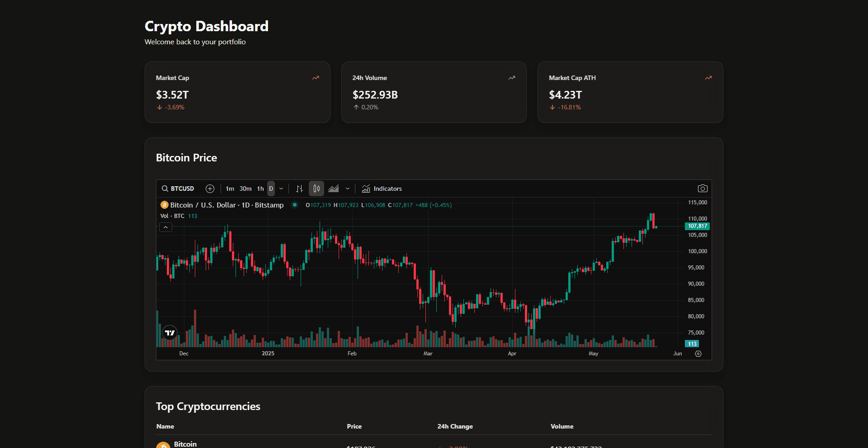This screenshot has width=868, height=448.
Task: Open the timeframe dropdown next to D
Action: pos(281,189)
